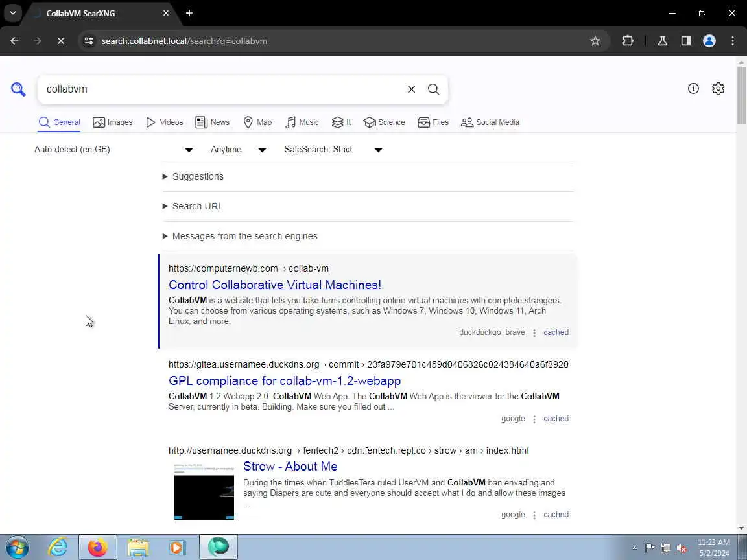Switch to the Science category
Image resolution: width=747 pixels, height=560 pixels.
pyautogui.click(x=384, y=122)
